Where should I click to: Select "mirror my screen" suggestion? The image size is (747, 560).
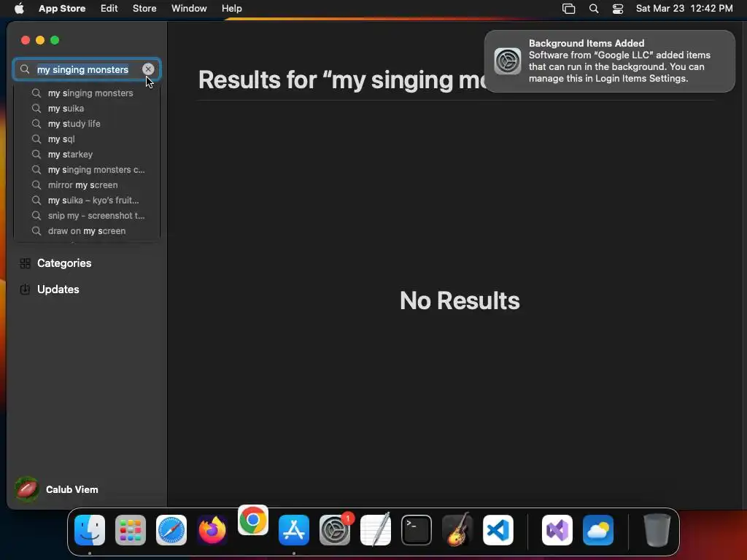pos(87,184)
